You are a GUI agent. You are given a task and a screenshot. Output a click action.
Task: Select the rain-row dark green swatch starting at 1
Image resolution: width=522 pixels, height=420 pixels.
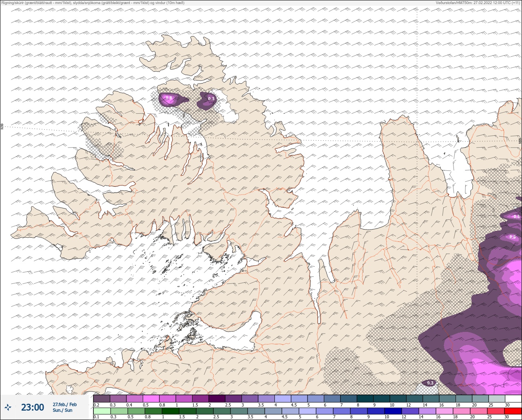(x=170, y=411)
